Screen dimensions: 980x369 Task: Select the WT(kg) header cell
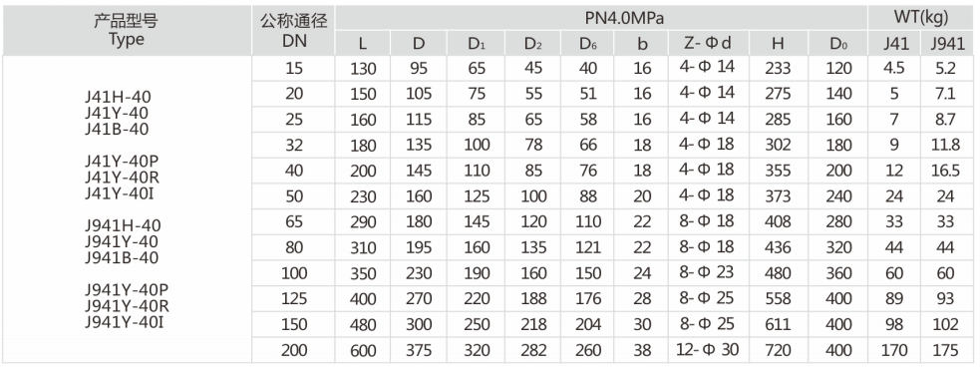pyautogui.click(x=920, y=18)
